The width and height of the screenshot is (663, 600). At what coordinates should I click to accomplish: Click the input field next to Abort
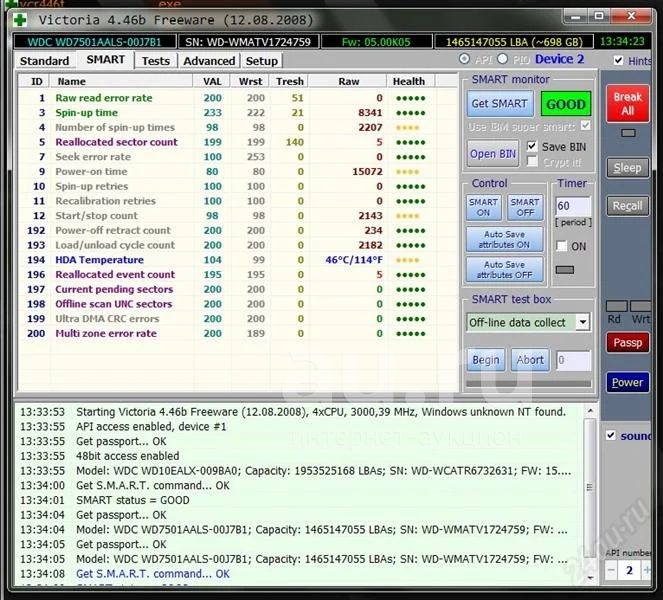point(573,360)
